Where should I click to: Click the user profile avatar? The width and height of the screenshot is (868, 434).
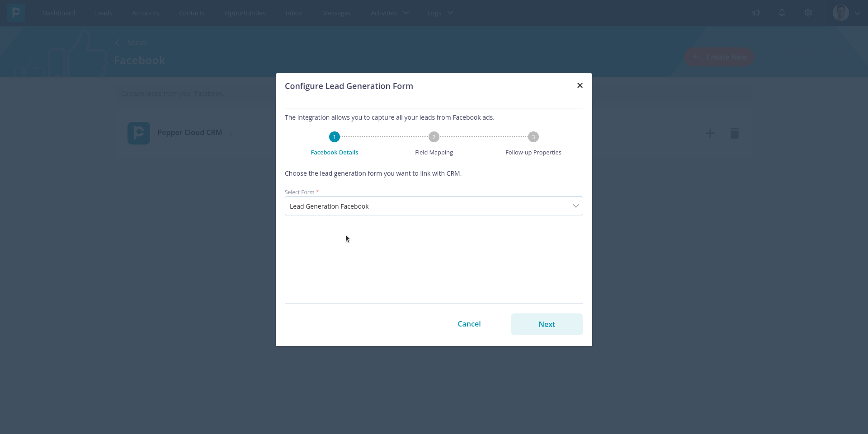(841, 13)
